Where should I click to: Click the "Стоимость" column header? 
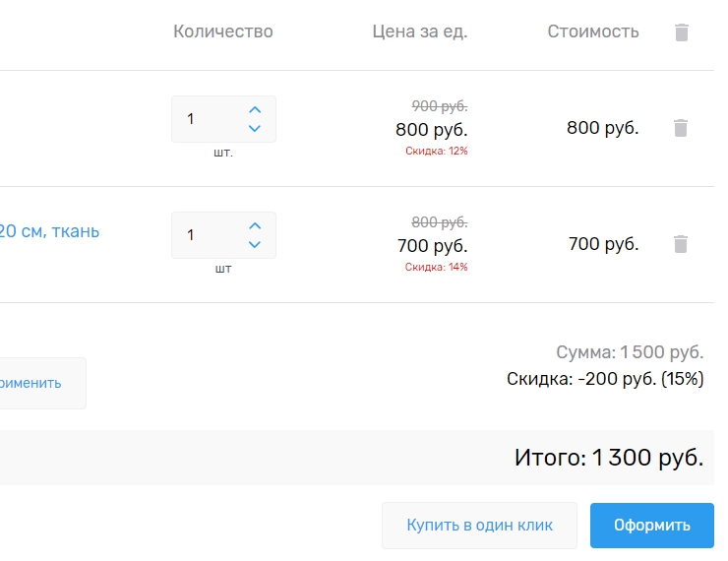coord(592,31)
